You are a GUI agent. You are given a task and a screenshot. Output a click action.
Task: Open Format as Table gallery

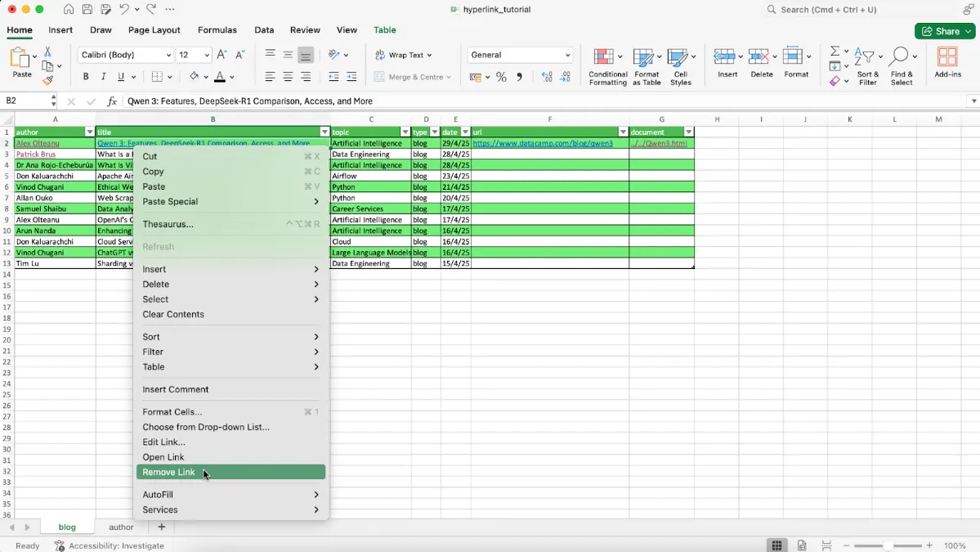coord(645,59)
